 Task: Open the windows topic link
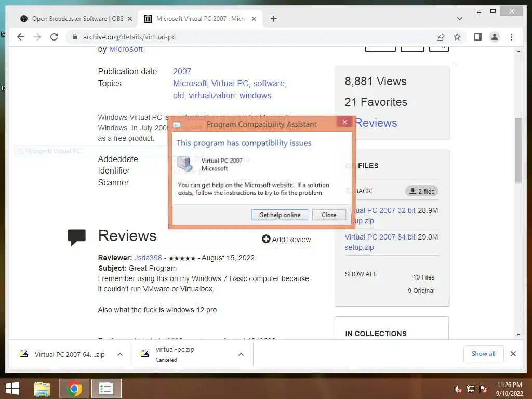(256, 96)
